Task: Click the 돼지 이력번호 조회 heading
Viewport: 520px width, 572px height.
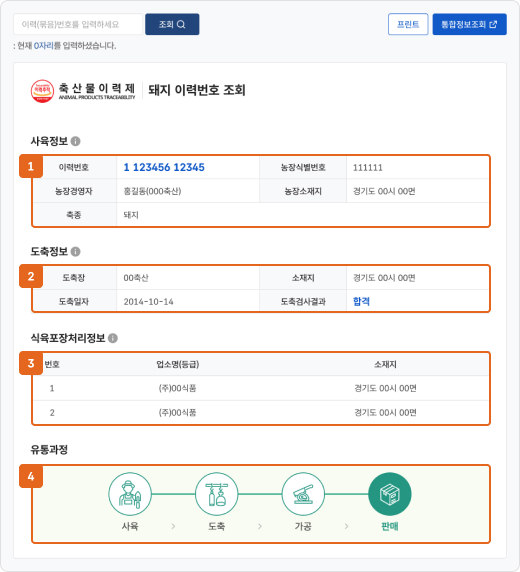Action: [197, 90]
